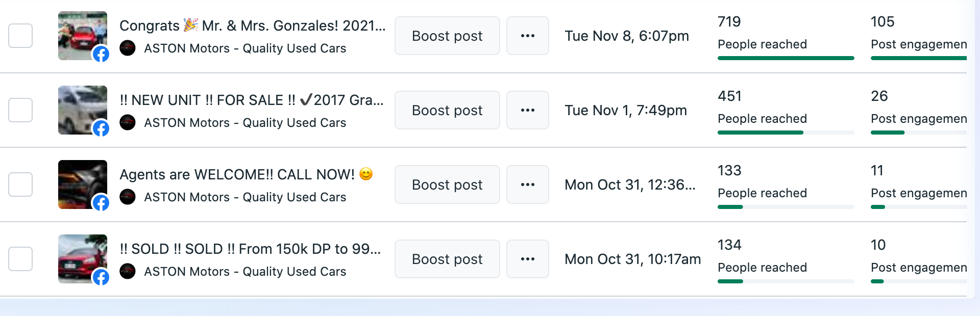
Task: Click ASTON Motors page avatar under Congrats post
Action: [128, 48]
